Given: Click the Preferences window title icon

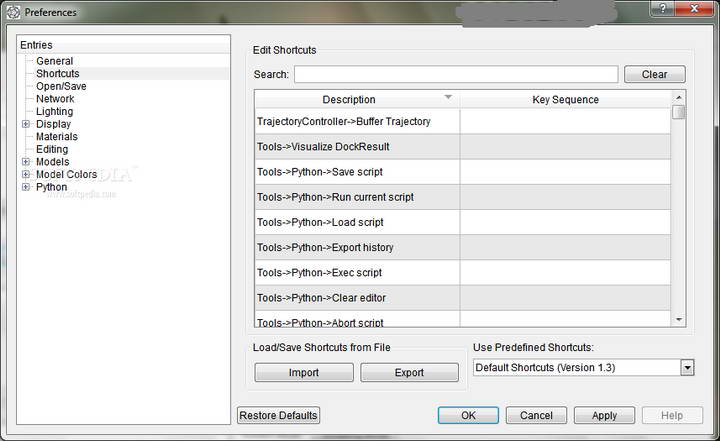Looking at the screenshot, I should [x=13, y=12].
